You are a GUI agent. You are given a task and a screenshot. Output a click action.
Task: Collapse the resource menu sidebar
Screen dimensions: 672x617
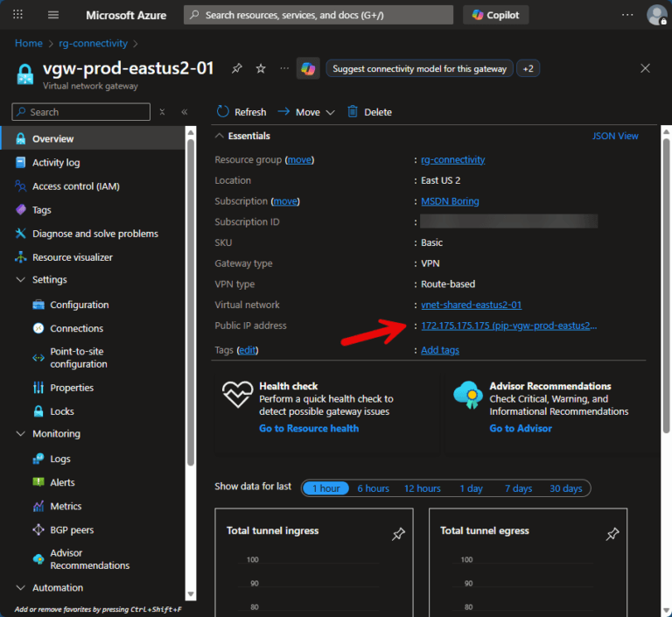(185, 112)
